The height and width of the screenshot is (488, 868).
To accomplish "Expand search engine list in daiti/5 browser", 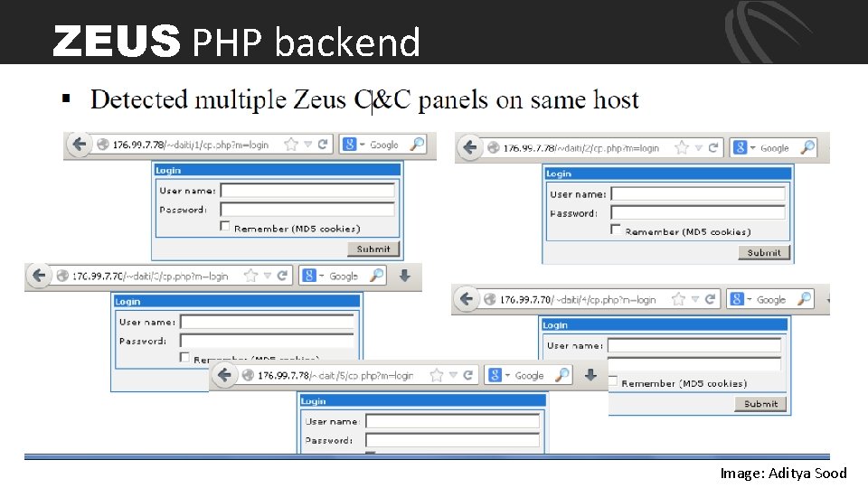I will click(507, 375).
